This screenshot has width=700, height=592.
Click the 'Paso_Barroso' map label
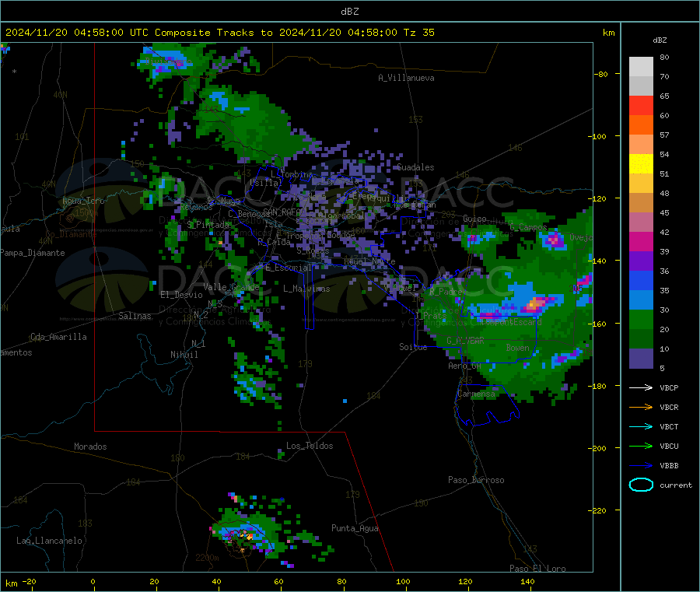pos(476,480)
